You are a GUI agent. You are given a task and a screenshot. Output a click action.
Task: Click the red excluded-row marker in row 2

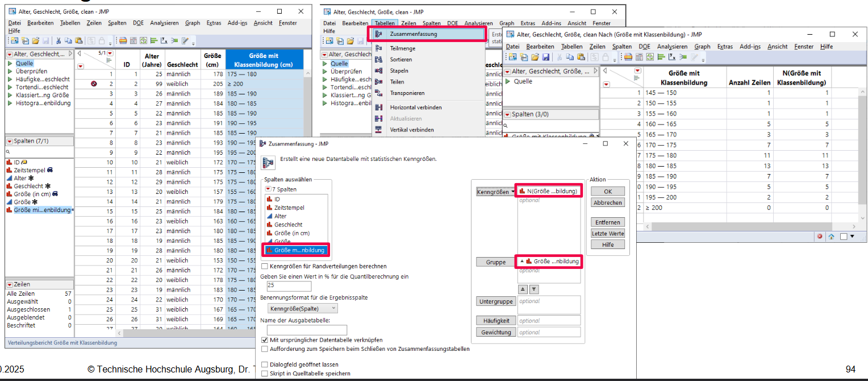[94, 84]
